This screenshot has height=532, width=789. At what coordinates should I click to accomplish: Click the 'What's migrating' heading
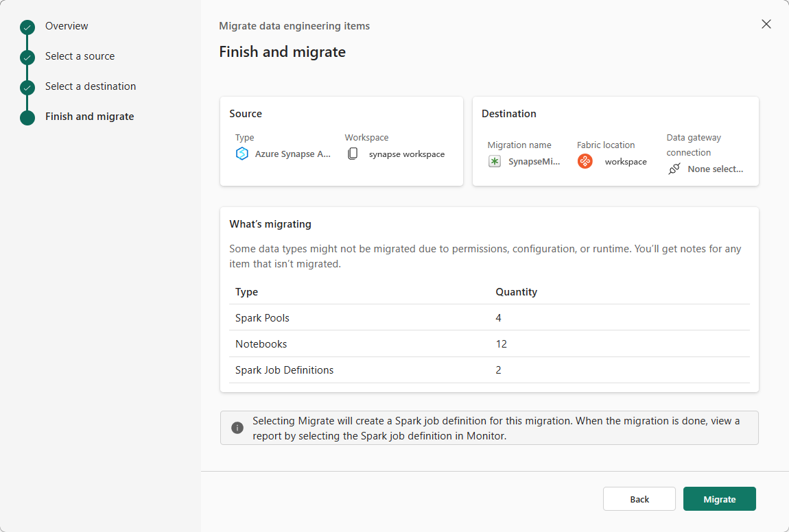270,224
